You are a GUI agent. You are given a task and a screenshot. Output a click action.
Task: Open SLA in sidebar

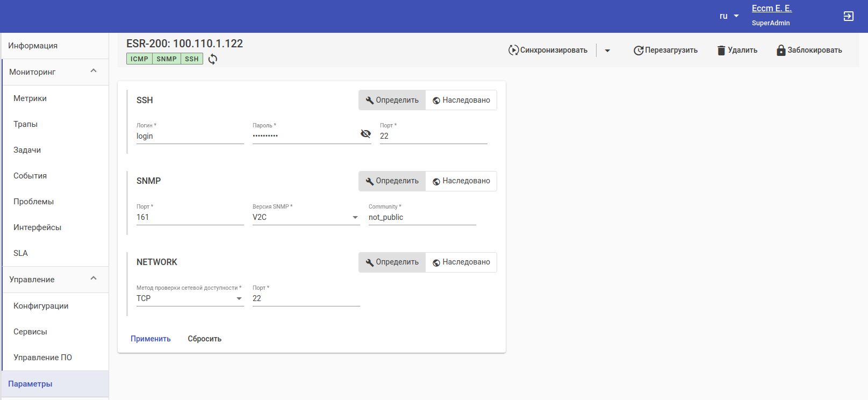(55, 253)
